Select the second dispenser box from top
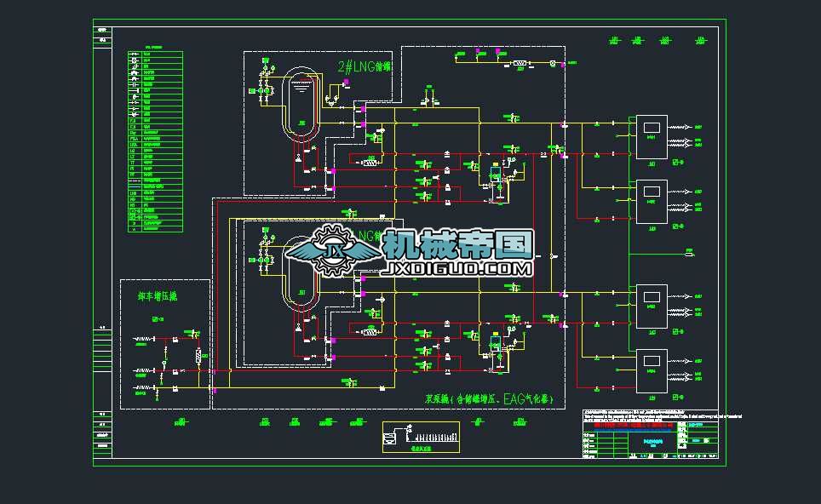This screenshot has width=821, height=504. click(652, 202)
